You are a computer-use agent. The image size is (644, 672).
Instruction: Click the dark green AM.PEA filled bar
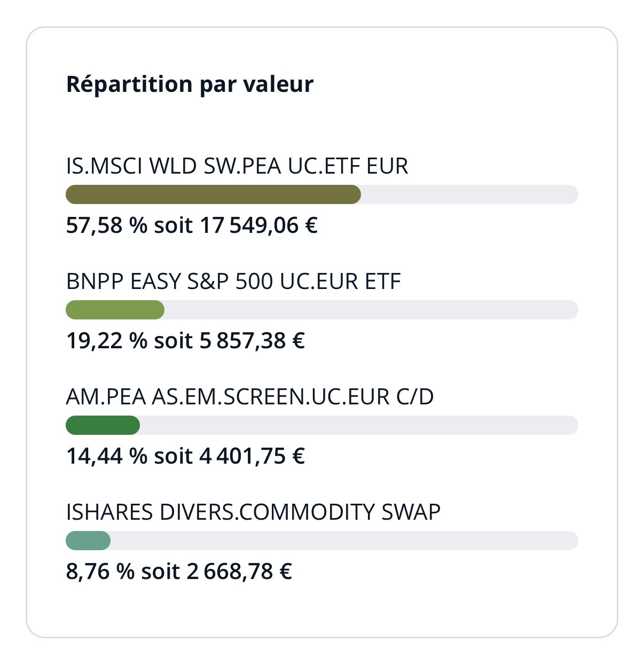(x=103, y=425)
